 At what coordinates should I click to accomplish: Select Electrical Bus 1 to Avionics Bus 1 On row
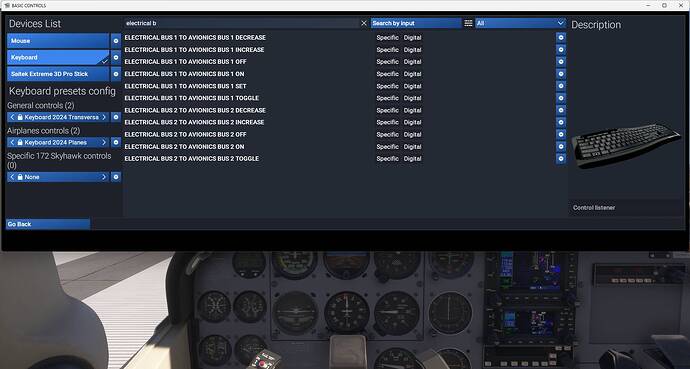click(x=345, y=74)
